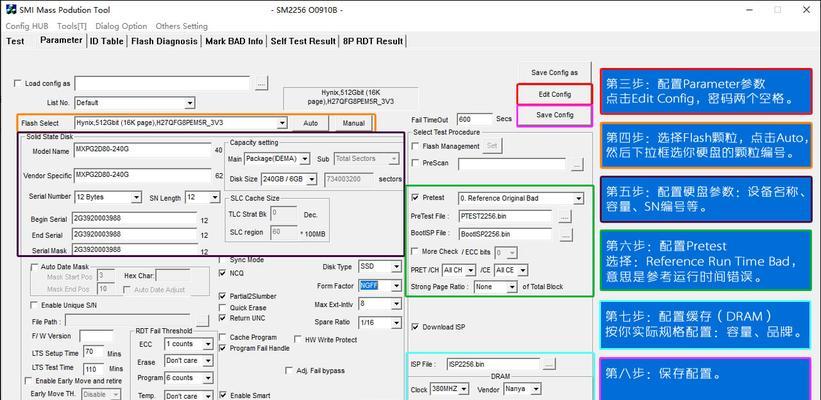Switch to ID Table tab
This screenshot has width=821, height=400.
click(106, 41)
